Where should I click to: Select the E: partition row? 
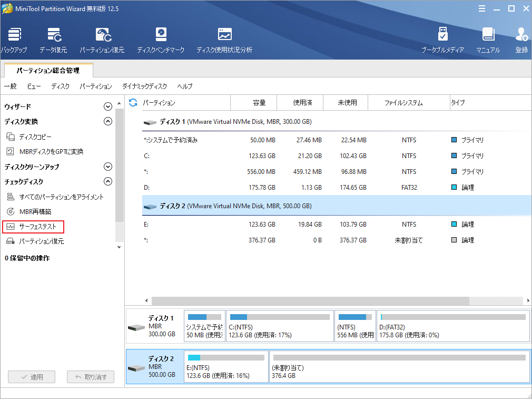tap(337, 225)
